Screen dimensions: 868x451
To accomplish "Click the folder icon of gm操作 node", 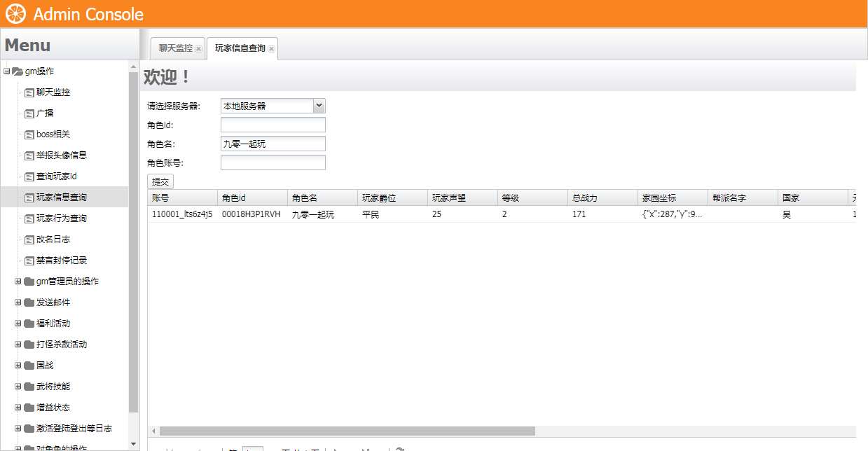I will (18, 71).
